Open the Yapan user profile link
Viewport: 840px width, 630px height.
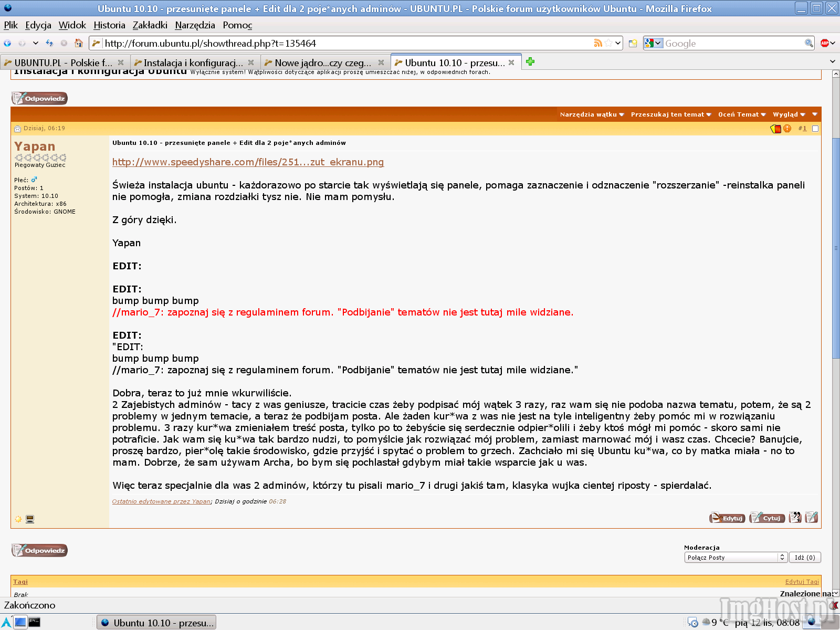tap(35, 146)
